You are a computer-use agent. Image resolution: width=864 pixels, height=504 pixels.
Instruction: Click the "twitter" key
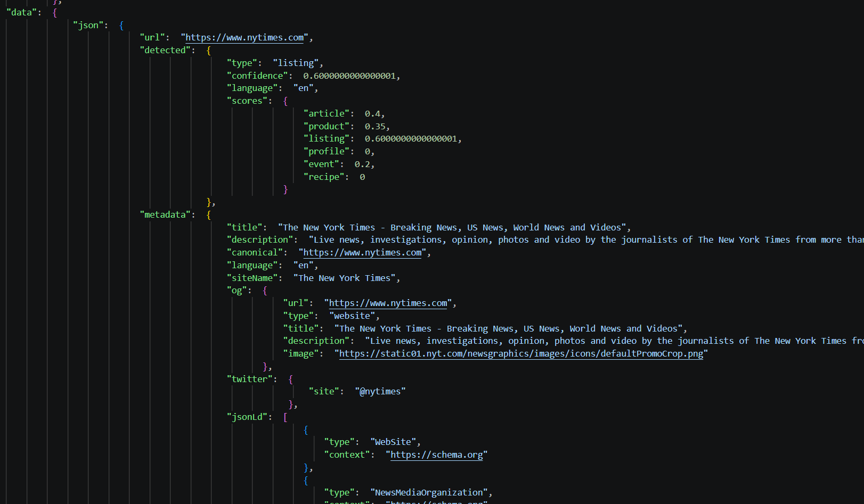click(250, 379)
